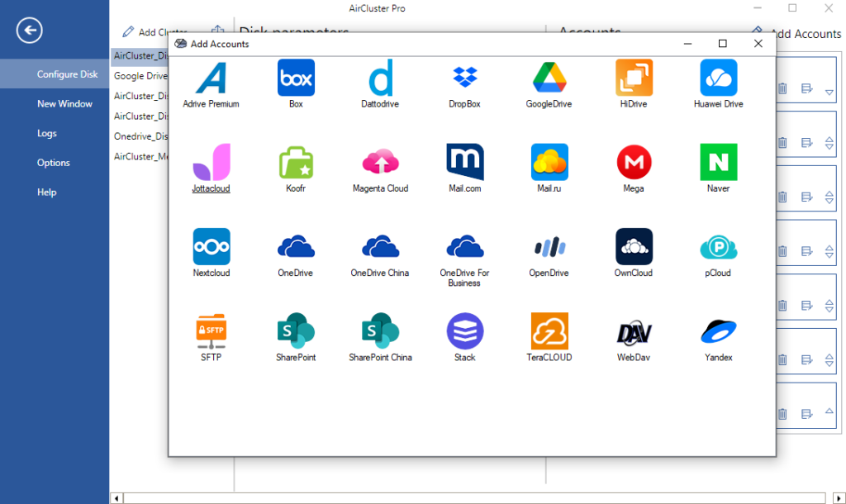Reorder the second account row
846x504 pixels.
(829, 143)
